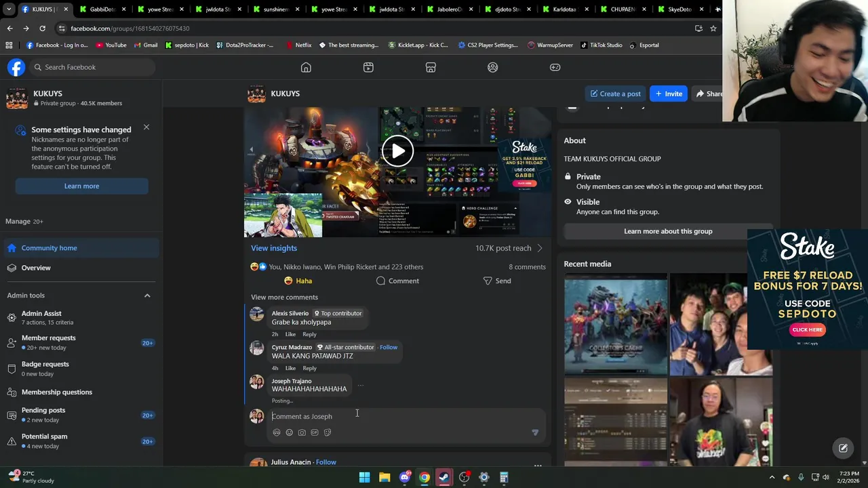
Task: Open the Reels video icon
Action: click(x=368, y=67)
